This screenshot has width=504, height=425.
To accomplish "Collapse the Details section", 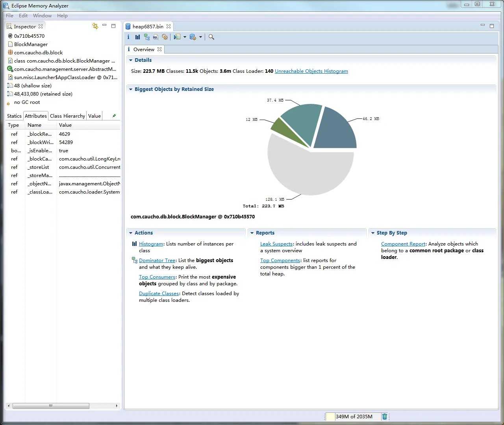I will pos(131,60).
